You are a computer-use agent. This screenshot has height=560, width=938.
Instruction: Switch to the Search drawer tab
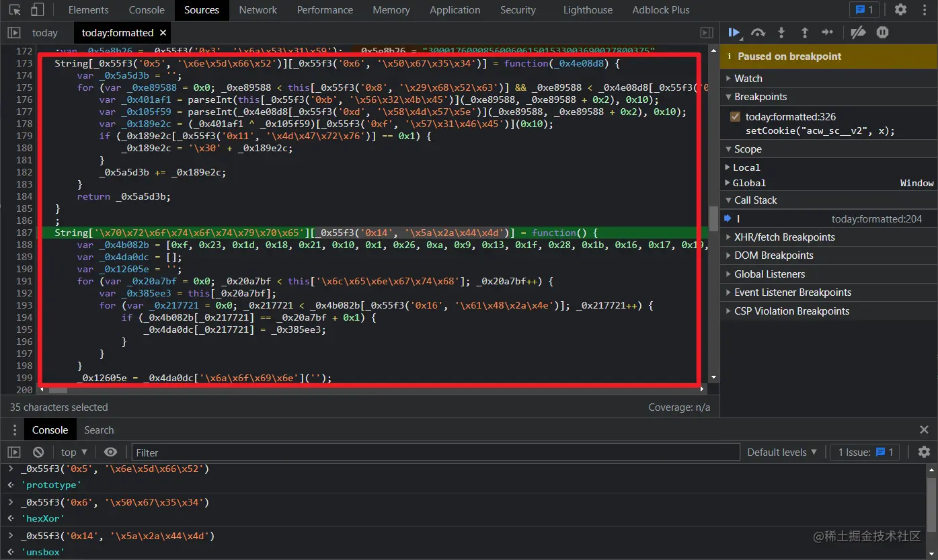point(99,430)
